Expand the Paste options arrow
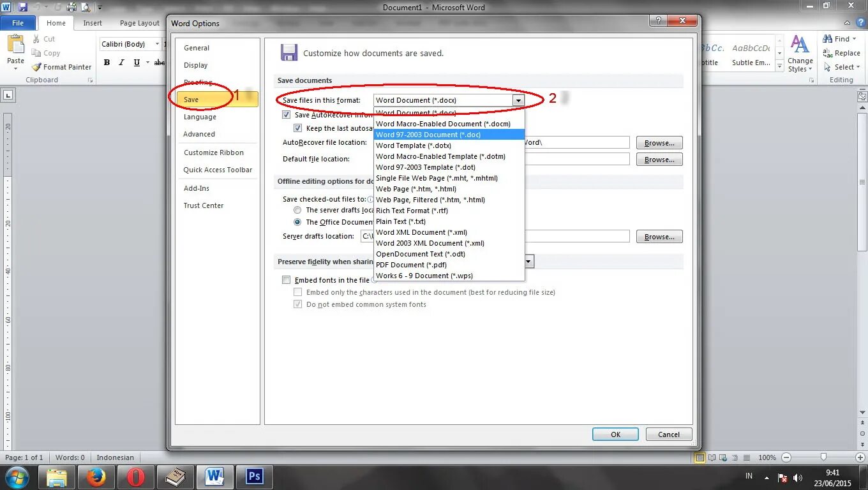The image size is (868, 490). point(15,70)
